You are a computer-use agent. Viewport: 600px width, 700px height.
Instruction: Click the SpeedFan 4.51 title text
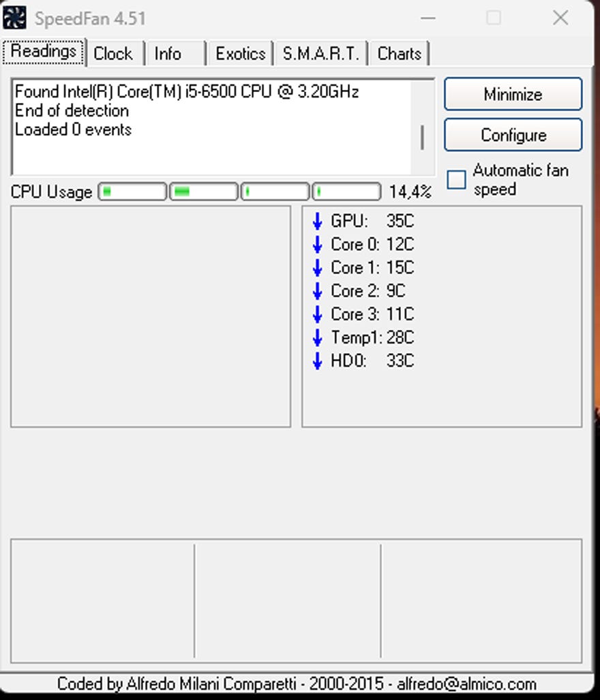(x=90, y=19)
